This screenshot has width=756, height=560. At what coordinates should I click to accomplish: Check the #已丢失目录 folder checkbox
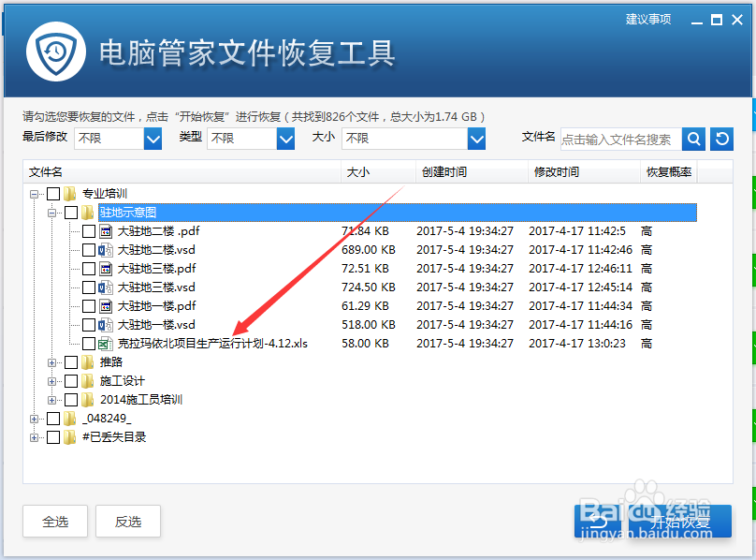point(53,437)
